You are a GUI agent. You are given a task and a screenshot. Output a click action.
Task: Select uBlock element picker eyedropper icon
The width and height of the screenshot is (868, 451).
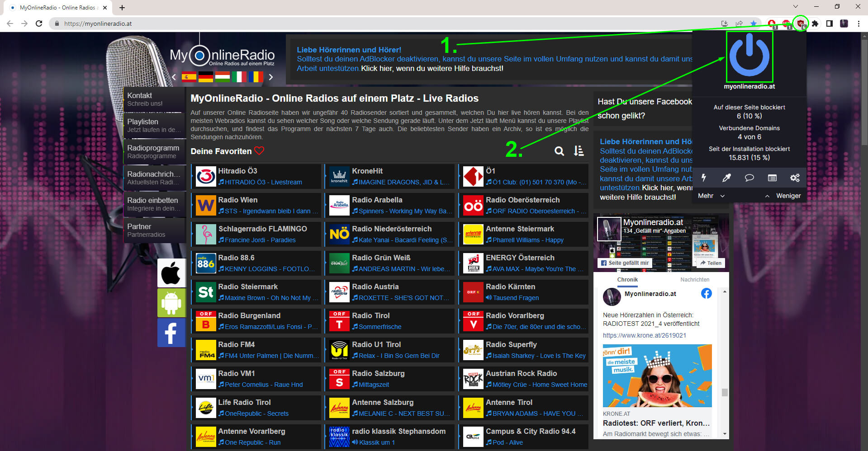pos(726,178)
